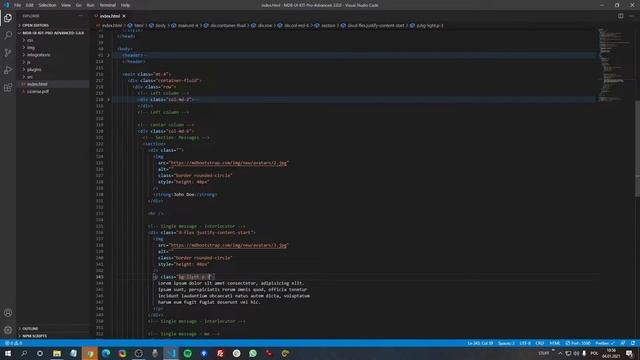Unfold the collapsed header element at line 41

109,55
